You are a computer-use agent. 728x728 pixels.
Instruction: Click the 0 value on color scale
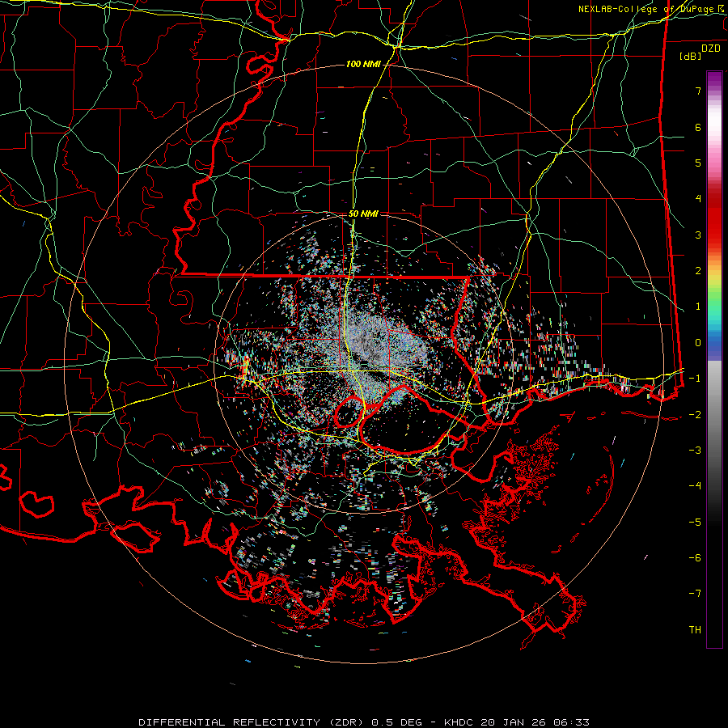[x=698, y=343]
